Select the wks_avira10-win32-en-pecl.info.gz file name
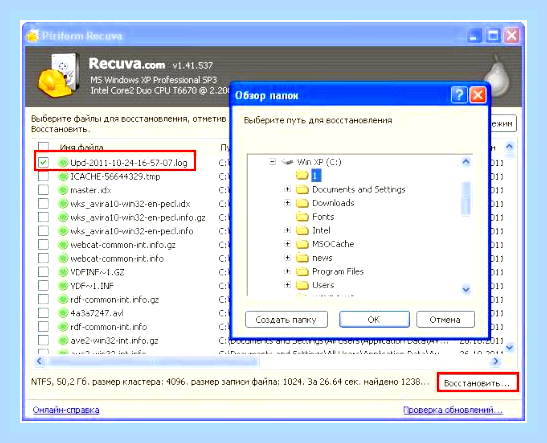This screenshot has width=547, height=443. point(138,218)
